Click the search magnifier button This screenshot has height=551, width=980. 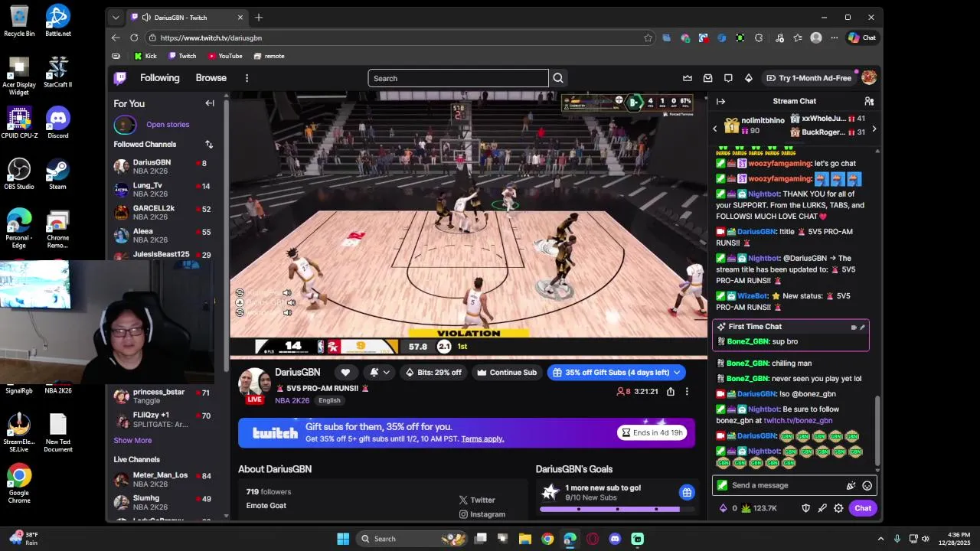(x=558, y=78)
